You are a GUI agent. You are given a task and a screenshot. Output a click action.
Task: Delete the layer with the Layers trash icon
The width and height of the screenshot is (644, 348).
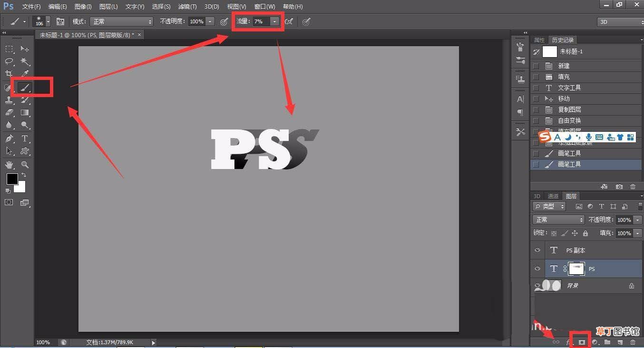[633, 342]
